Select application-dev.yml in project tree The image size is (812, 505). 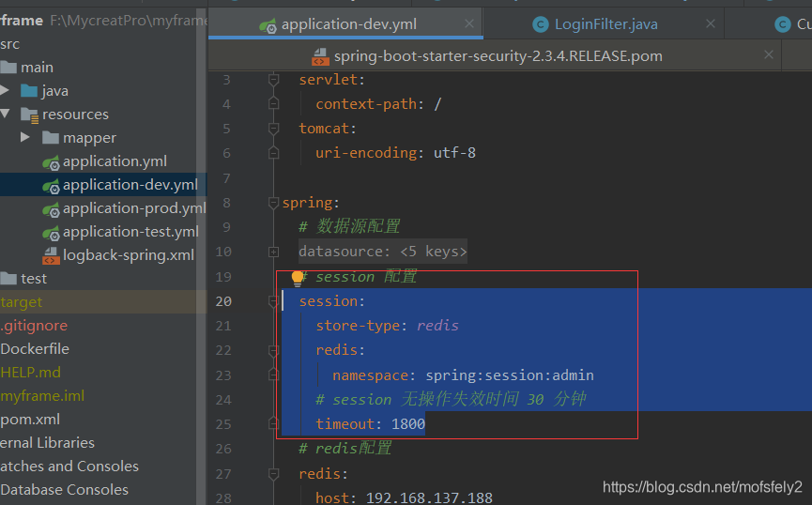[x=130, y=184]
